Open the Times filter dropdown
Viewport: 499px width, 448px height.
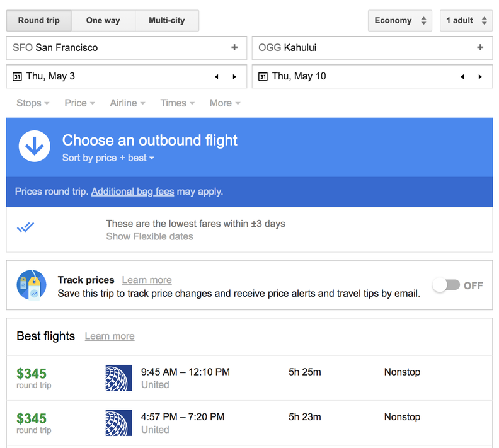[177, 103]
